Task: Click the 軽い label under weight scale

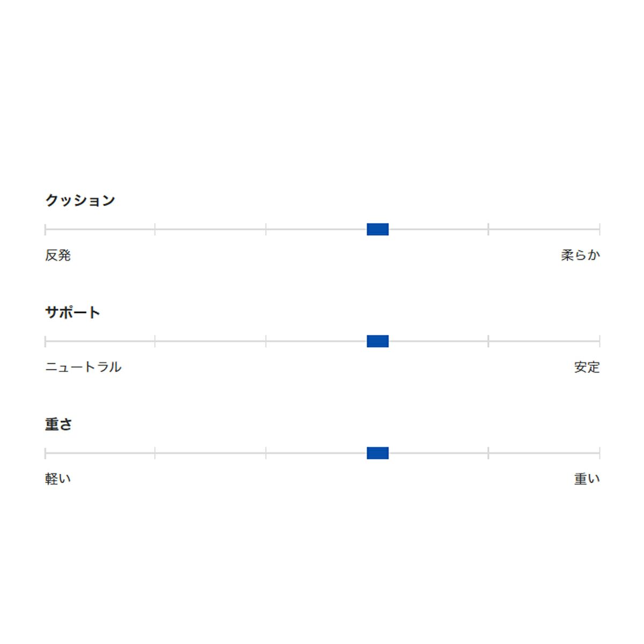Action: (58, 479)
